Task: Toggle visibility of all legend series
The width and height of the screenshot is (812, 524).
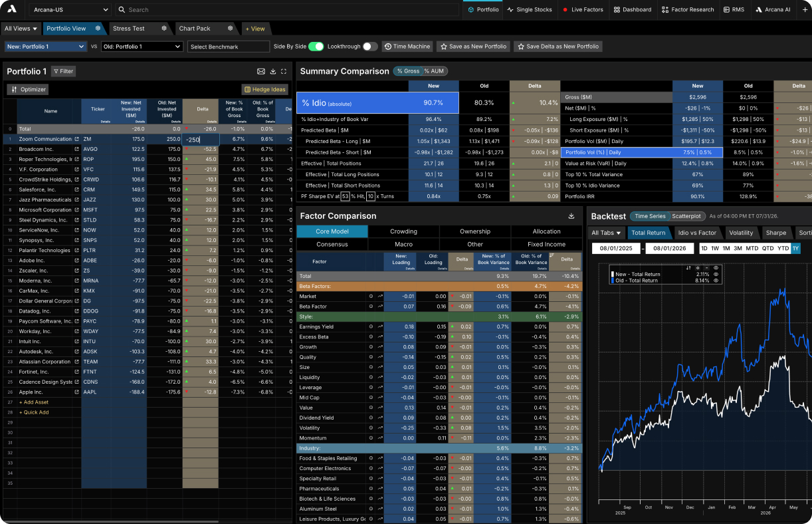Action: pyautogui.click(x=716, y=268)
